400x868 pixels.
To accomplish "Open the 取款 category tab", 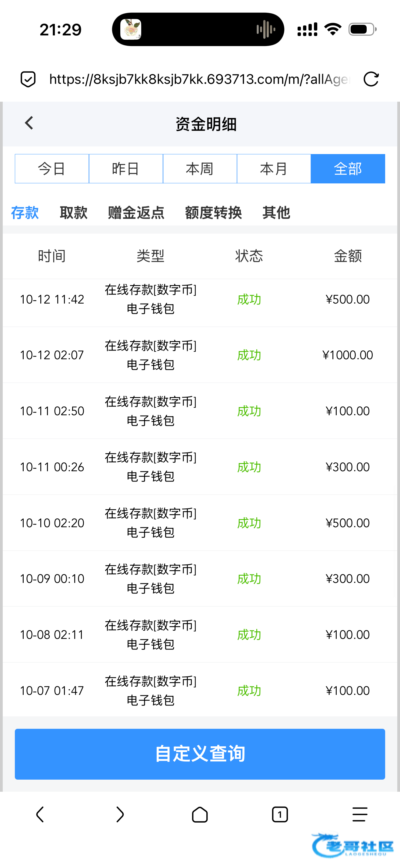I will (74, 213).
